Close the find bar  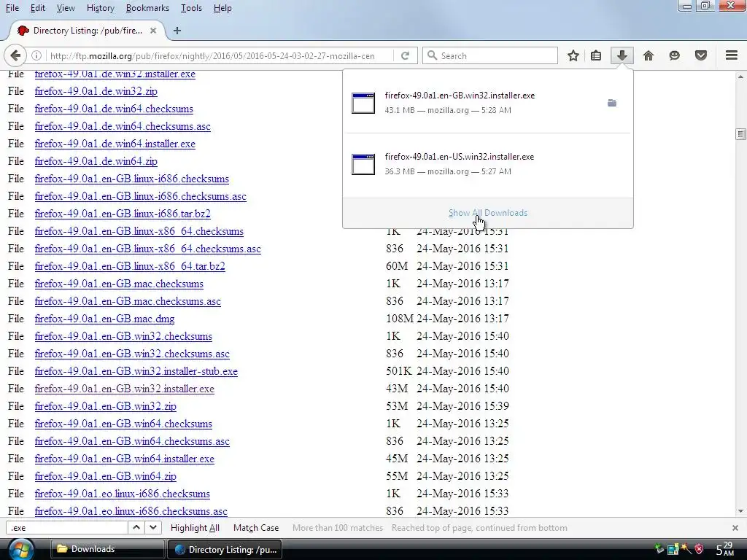(x=735, y=528)
